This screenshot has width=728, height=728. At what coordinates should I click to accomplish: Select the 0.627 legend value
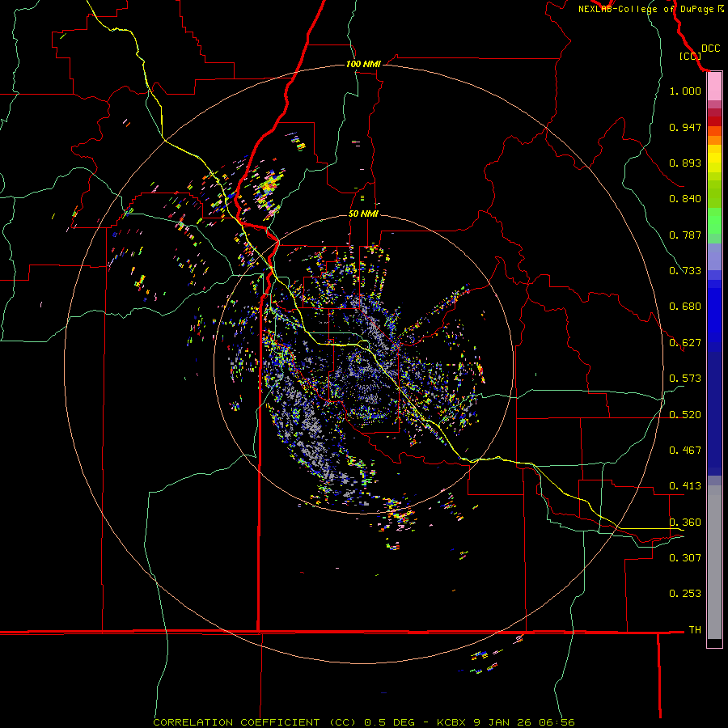685,343
